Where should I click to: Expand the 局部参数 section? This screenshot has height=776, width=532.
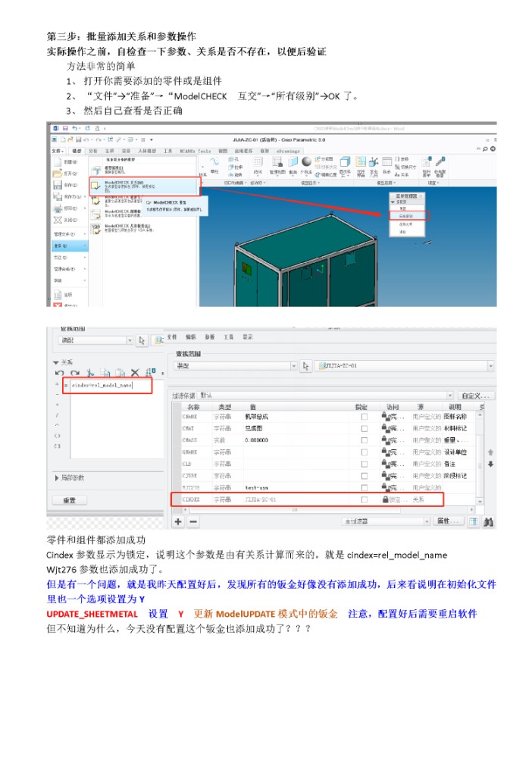(56, 478)
